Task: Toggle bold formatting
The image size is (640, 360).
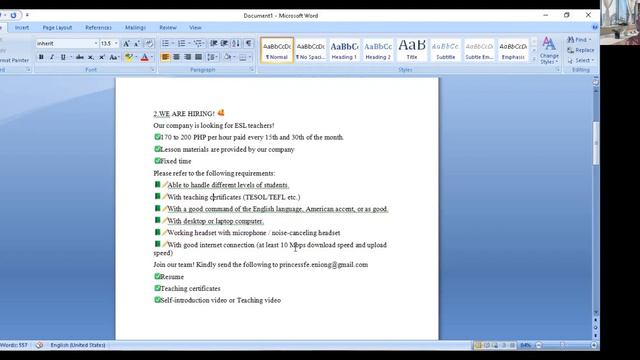Action: pos(41,57)
